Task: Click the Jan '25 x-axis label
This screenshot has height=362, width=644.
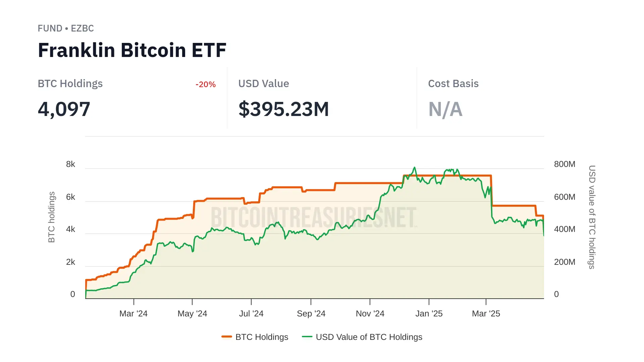Action: [x=429, y=314]
